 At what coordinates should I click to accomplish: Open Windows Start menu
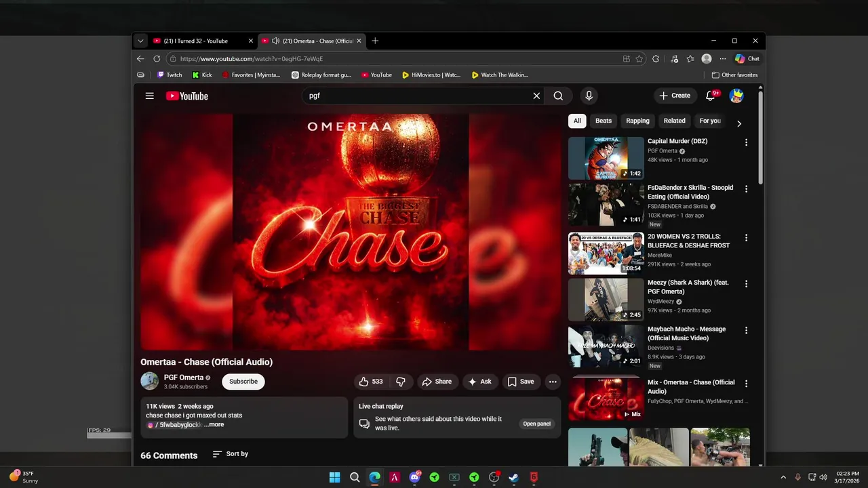pos(334,477)
